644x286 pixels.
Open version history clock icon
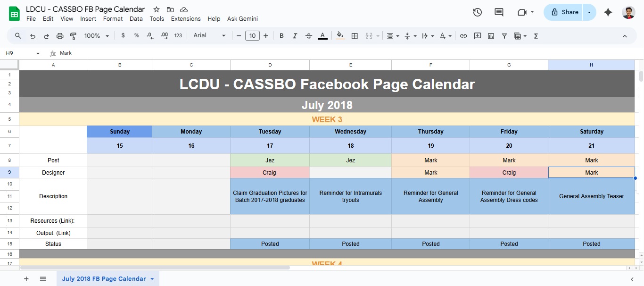click(x=477, y=12)
